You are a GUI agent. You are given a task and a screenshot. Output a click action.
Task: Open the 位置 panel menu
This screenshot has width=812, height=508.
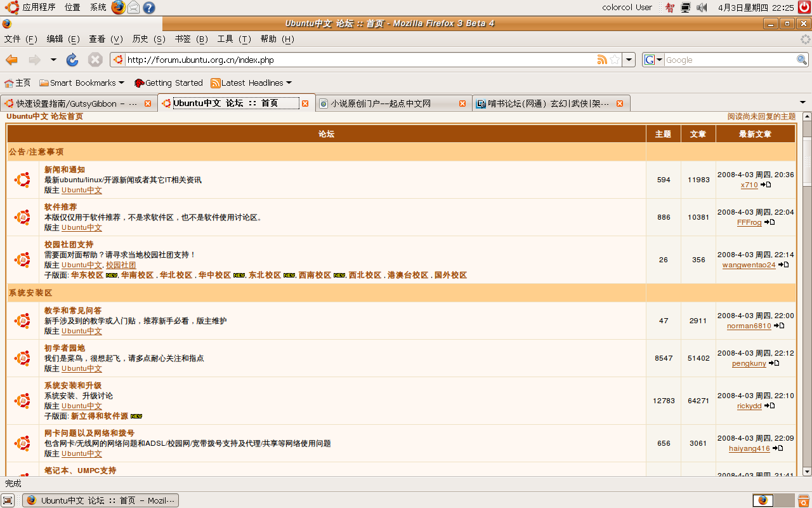pyautogui.click(x=72, y=8)
